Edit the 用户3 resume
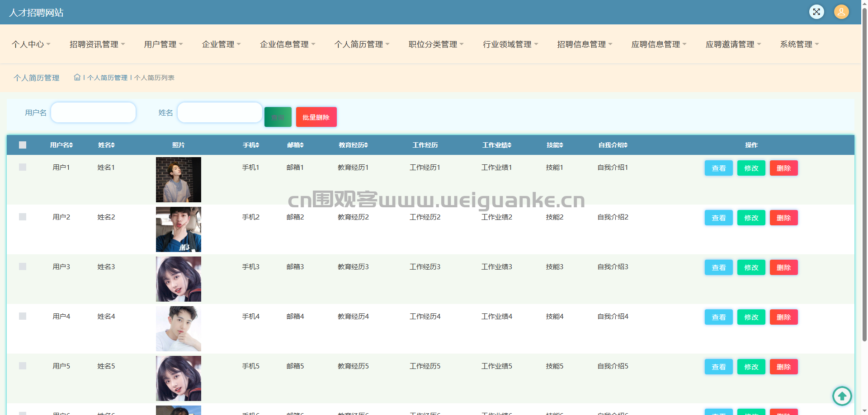 [751, 267]
